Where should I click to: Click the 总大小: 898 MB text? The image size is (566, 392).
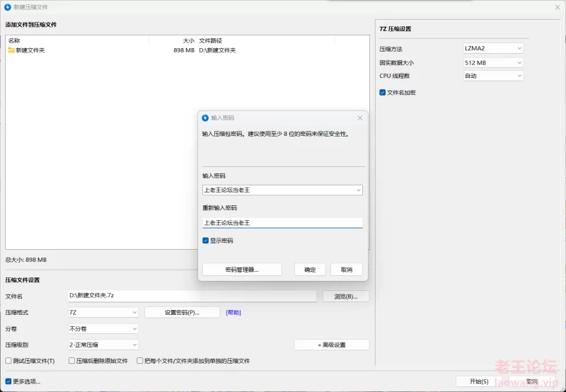(26, 260)
